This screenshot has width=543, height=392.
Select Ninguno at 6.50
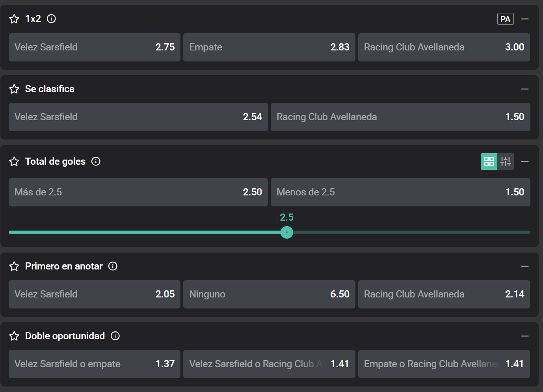point(269,294)
